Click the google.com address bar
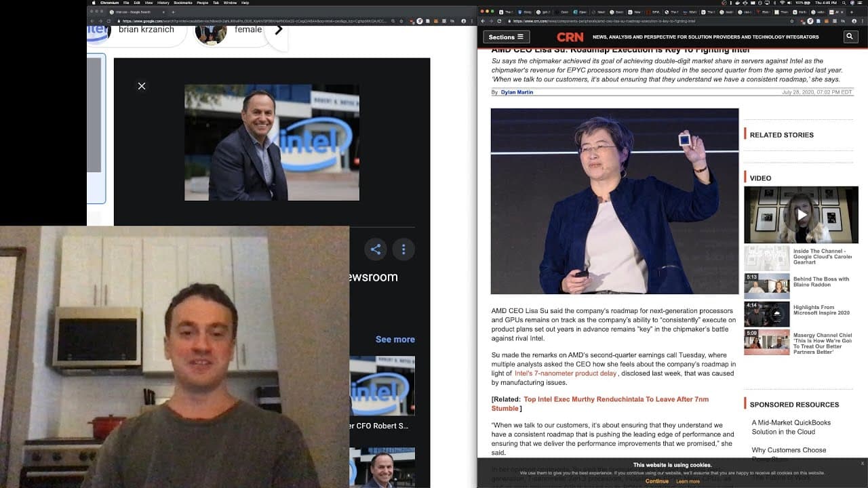 coord(251,21)
